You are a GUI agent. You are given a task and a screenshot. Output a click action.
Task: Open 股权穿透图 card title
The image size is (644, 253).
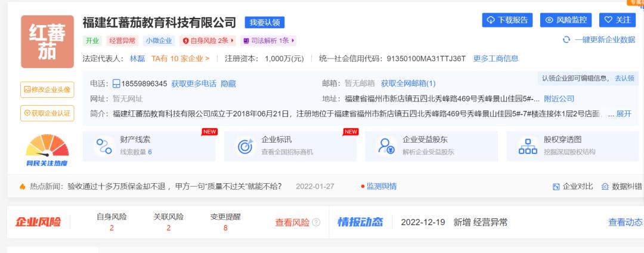tap(563, 140)
